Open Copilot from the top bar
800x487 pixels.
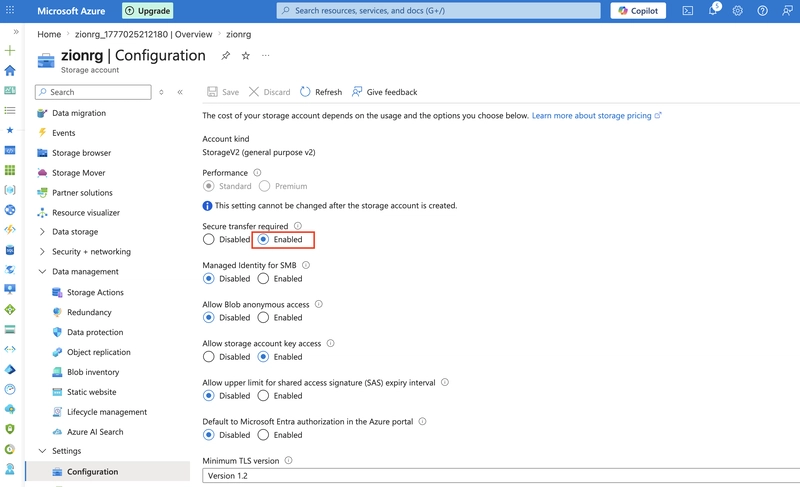coord(638,11)
